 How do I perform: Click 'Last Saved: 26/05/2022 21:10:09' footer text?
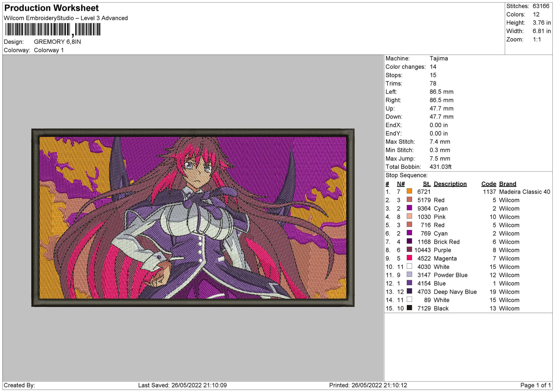click(x=182, y=385)
